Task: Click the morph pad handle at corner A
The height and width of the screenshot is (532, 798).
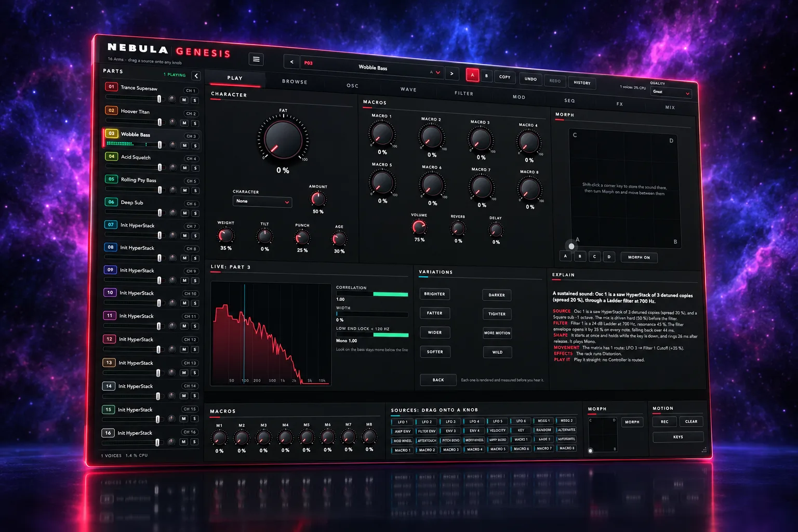Action: (571, 246)
